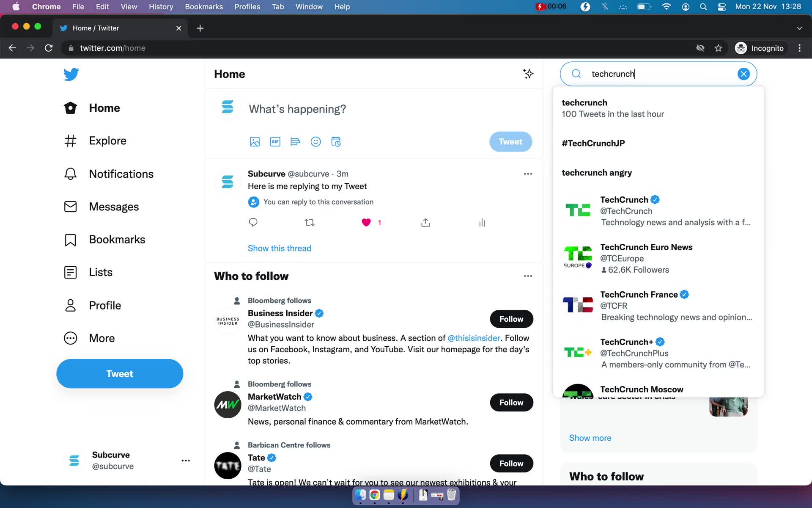Open Notifications bell in sidebar
The height and width of the screenshot is (508, 812).
click(x=109, y=174)
